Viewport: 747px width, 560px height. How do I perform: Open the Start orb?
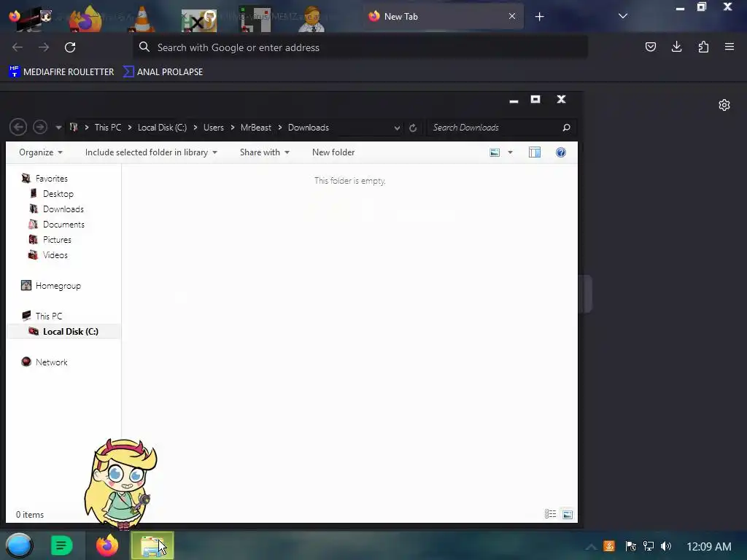pyautogui.click(x=19, y=545)
